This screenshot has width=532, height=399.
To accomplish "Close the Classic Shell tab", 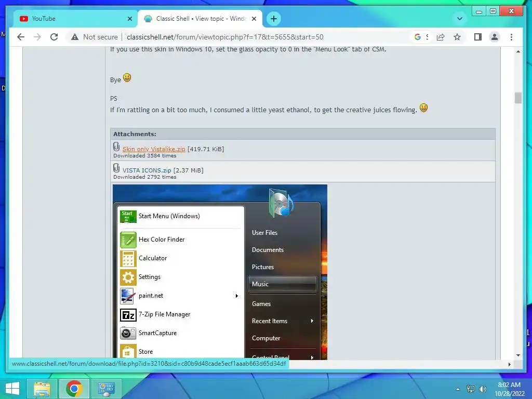I will (254, 19).
